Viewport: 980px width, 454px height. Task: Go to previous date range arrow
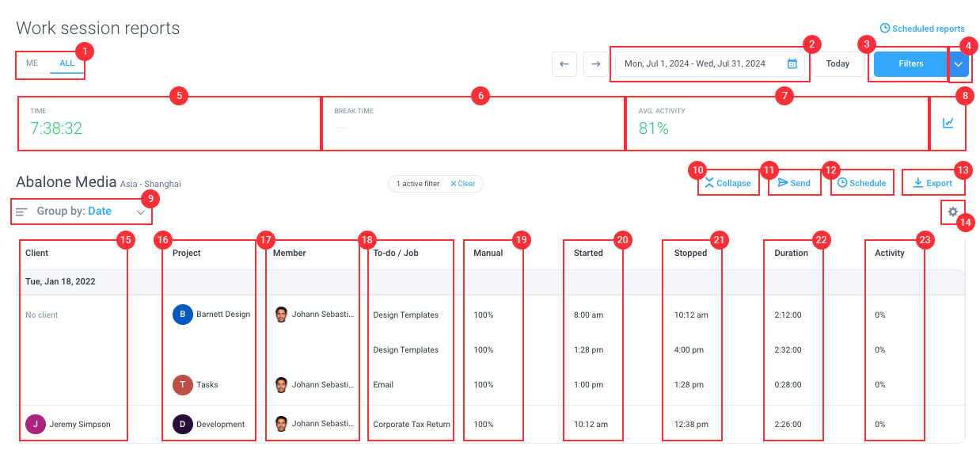click(x=564, y=64)
